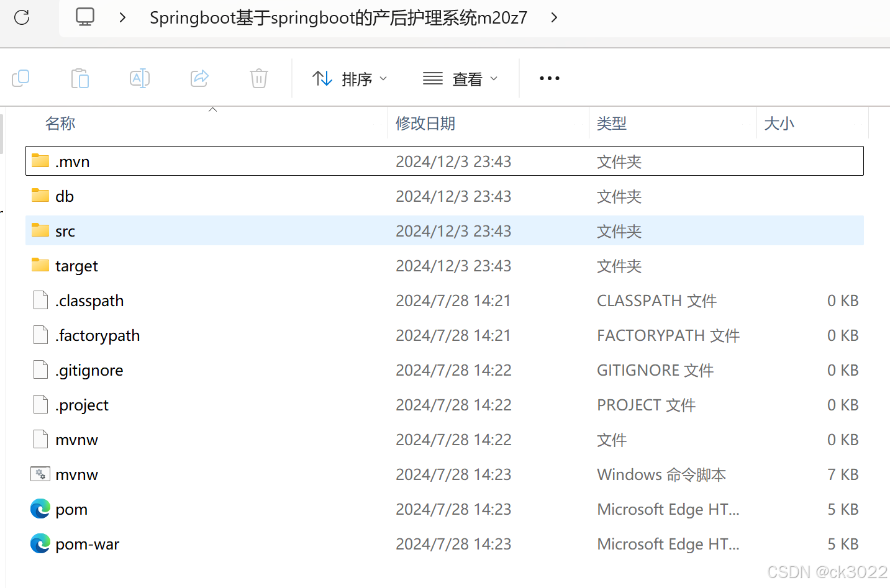The width and height of the screenshot is (890, 588).
Task: Click the Delete trash icon
Action: pyautogui.click(x=259, y=78)
